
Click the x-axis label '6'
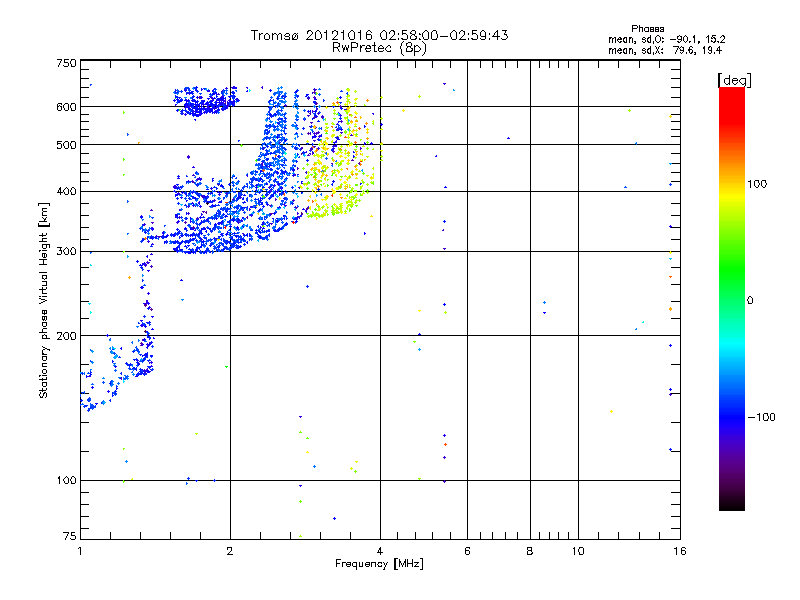click(x=467, y=551)
